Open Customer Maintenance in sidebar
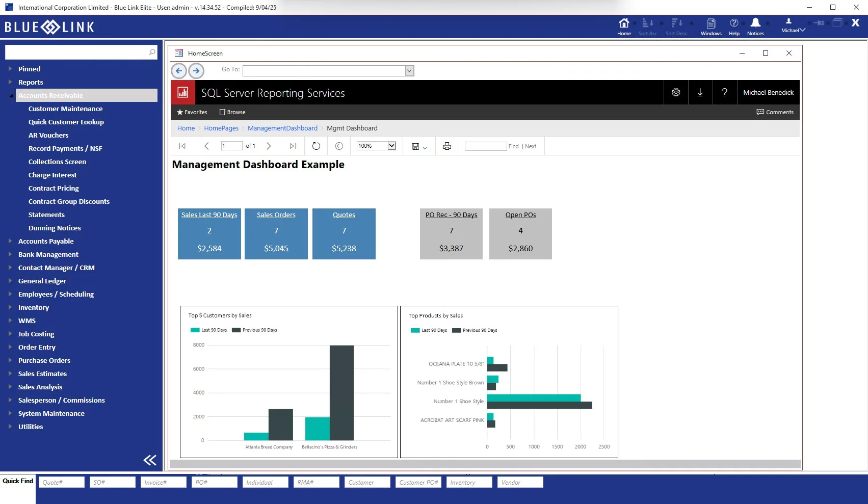Viewport: 868px width, 504px height. pyautogui.click(x=65, y=109)
